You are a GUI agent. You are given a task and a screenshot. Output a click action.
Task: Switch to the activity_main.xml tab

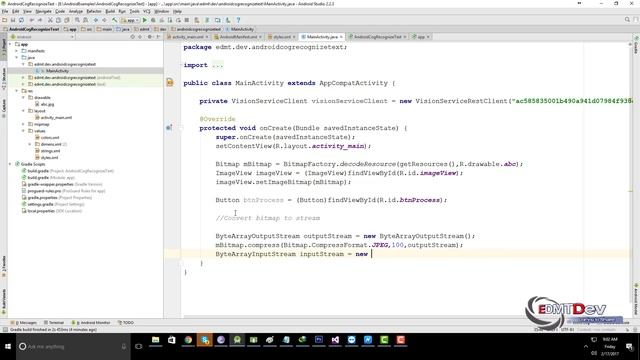point(187,37)
